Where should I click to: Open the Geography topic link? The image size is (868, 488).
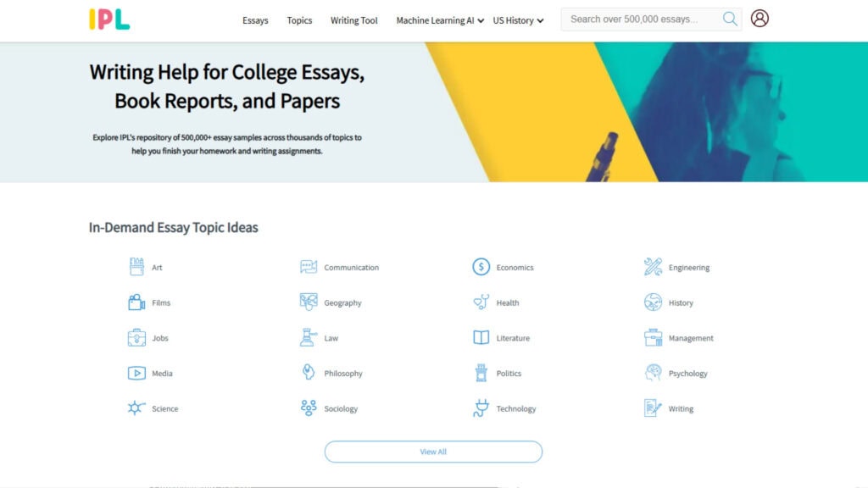[342, 302]
